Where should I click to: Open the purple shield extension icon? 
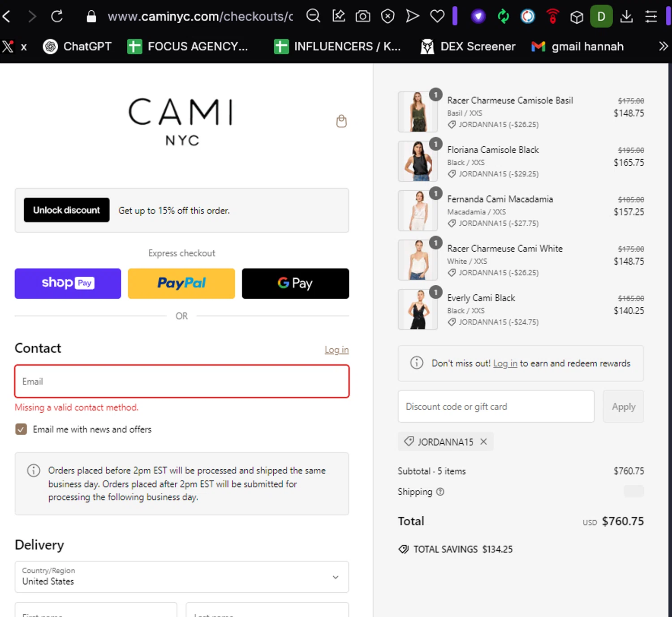click(478, 17)
